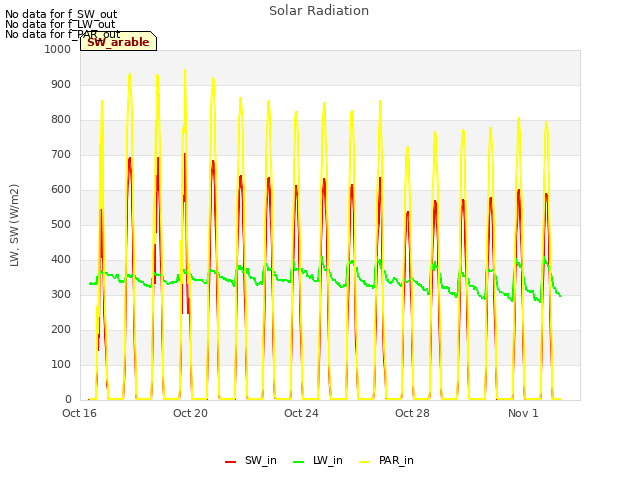The height and width of the screenshot is (480, 640).
Task: Click the 'No data for f_PAR_out' message
Action: click(62, 34)
